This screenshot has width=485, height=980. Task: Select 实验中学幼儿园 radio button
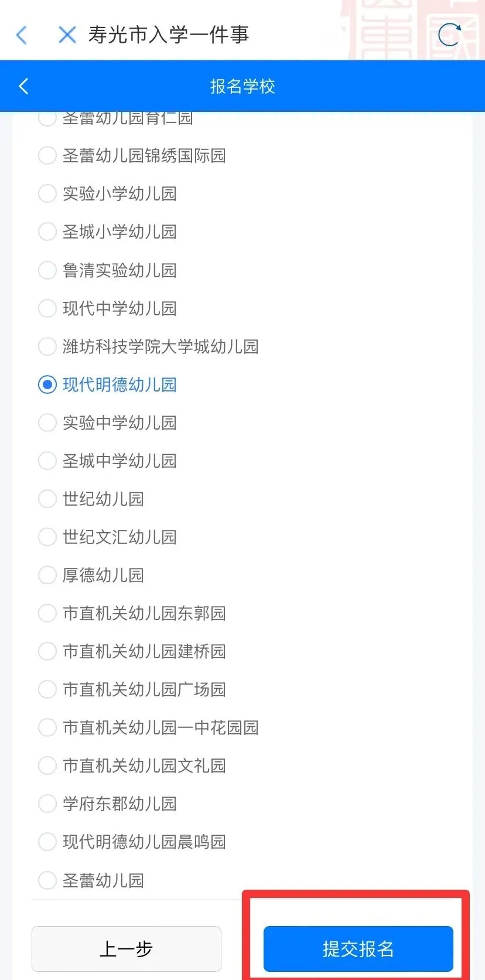pyautogui.click(x=47, y=423)
